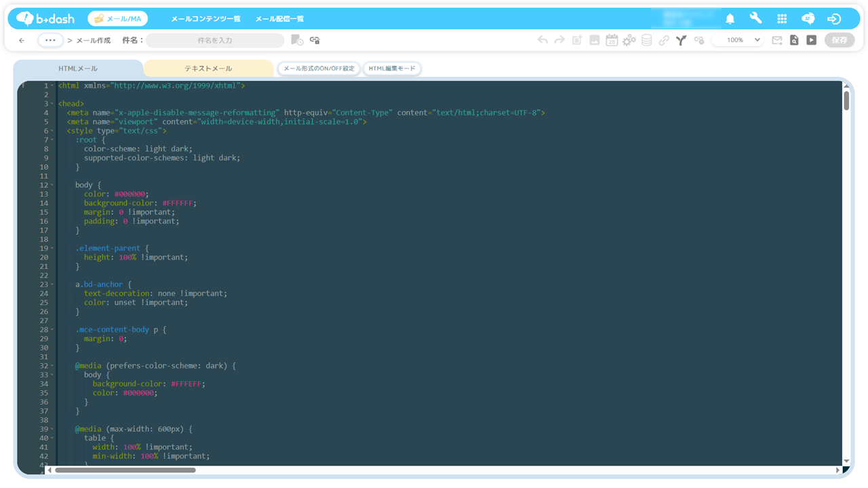Collapse the html tag at line 1
The width and height of the screenshot is (868, 488).
pos(52,86)
